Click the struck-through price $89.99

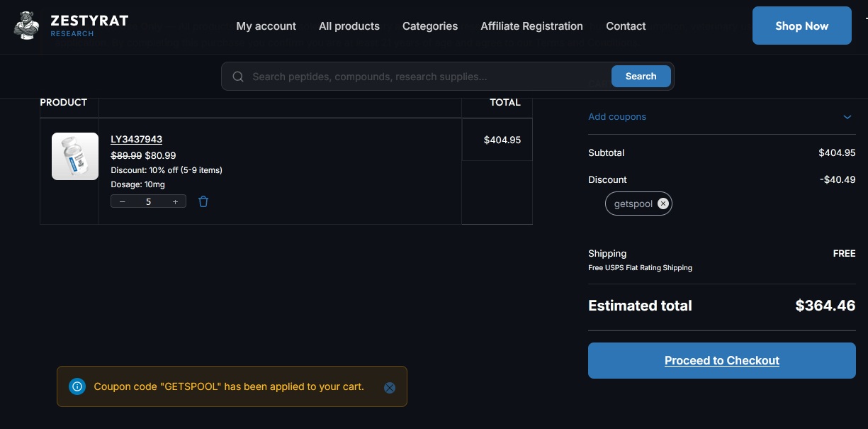pos(126,155)
